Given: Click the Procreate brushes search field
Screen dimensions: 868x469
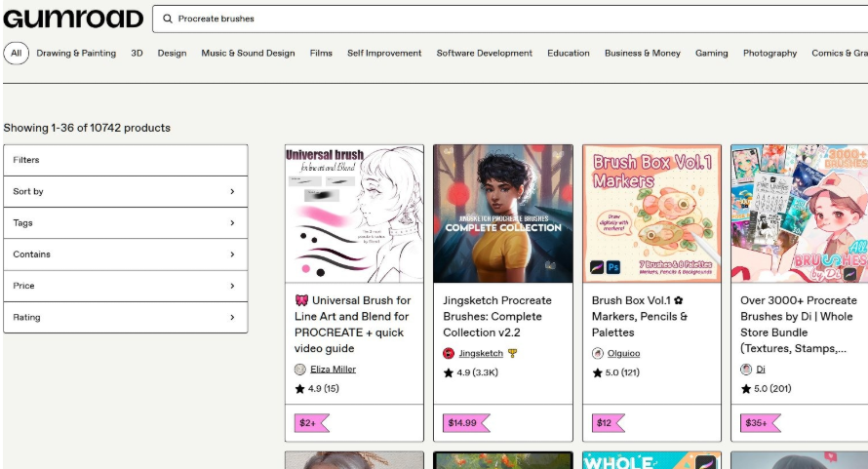Looking at the screenshot, I should [509, 19].
